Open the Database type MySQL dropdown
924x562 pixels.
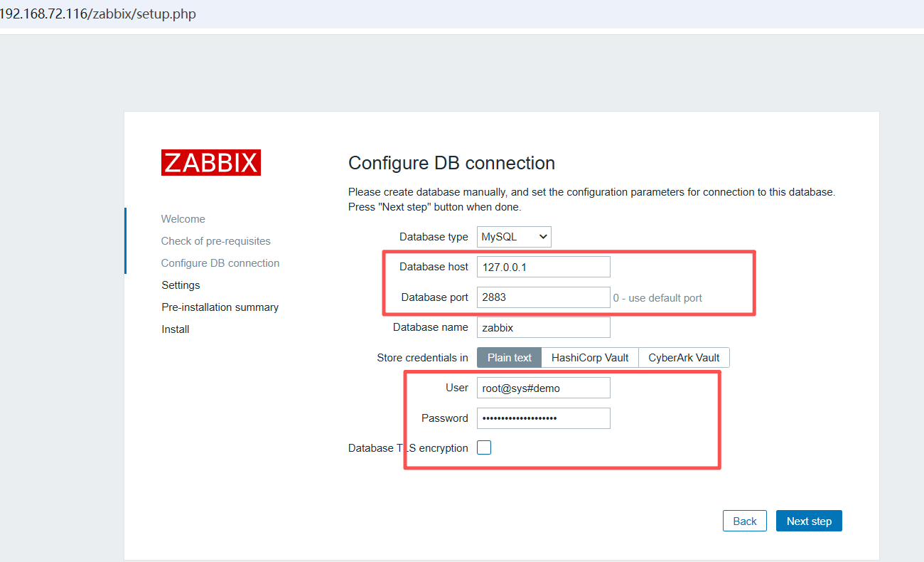click(514, 237)
